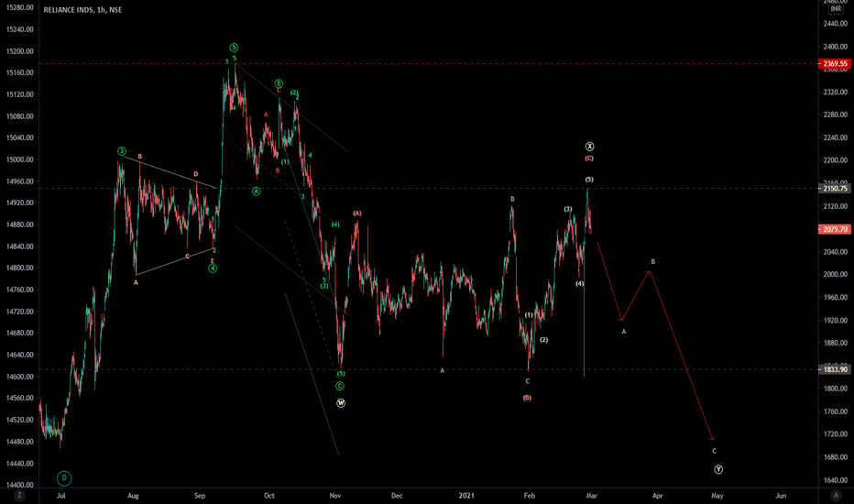
Task: Select the 1833.90 price label
Action: (835, 369)
